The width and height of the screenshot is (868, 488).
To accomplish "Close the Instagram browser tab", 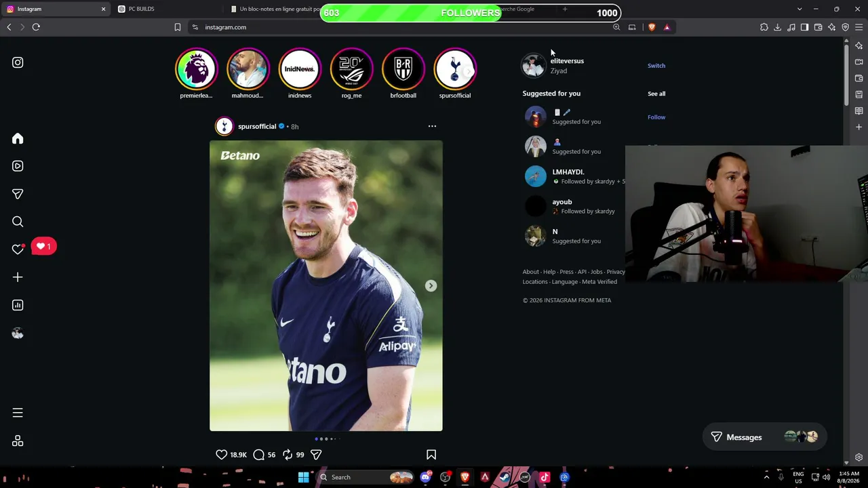I will [x=103, y=9].
